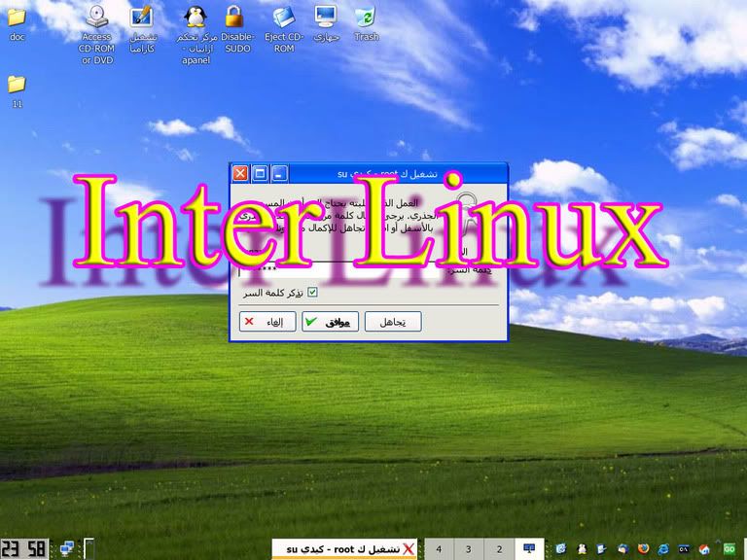Screen dimensions: 747x560
Task: Click the cancel button with red X
Action: coord(267,322)
